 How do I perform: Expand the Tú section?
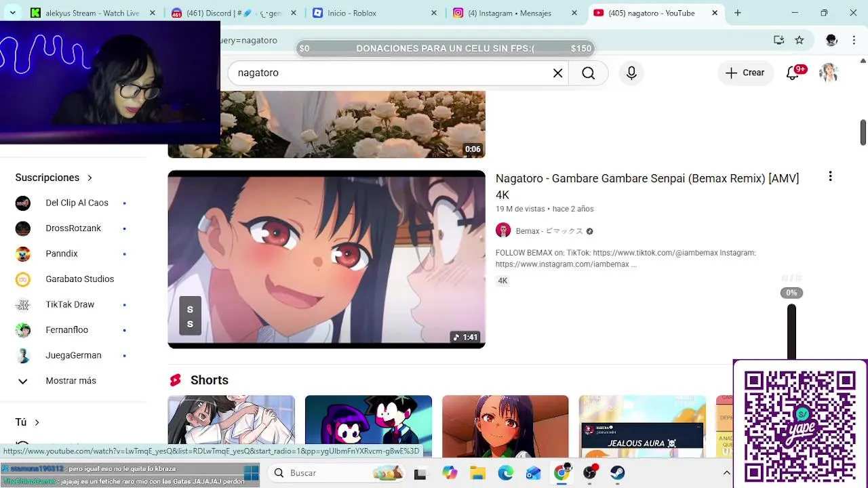(x=28, y=422)
